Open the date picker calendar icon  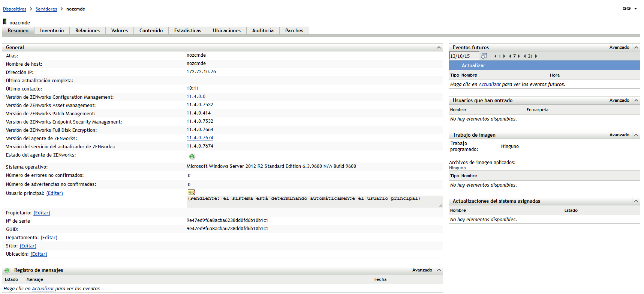tap(484, 56)
